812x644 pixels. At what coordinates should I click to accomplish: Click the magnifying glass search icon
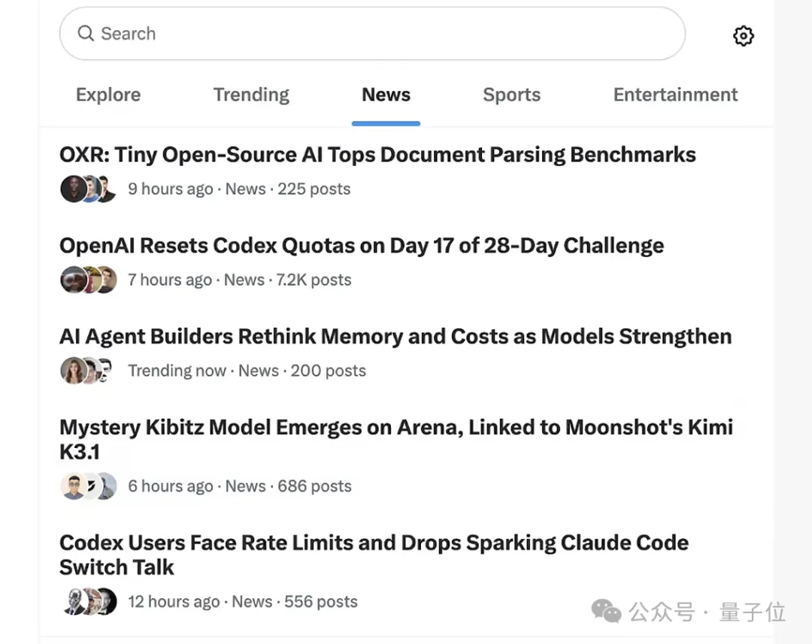point(86,33)
